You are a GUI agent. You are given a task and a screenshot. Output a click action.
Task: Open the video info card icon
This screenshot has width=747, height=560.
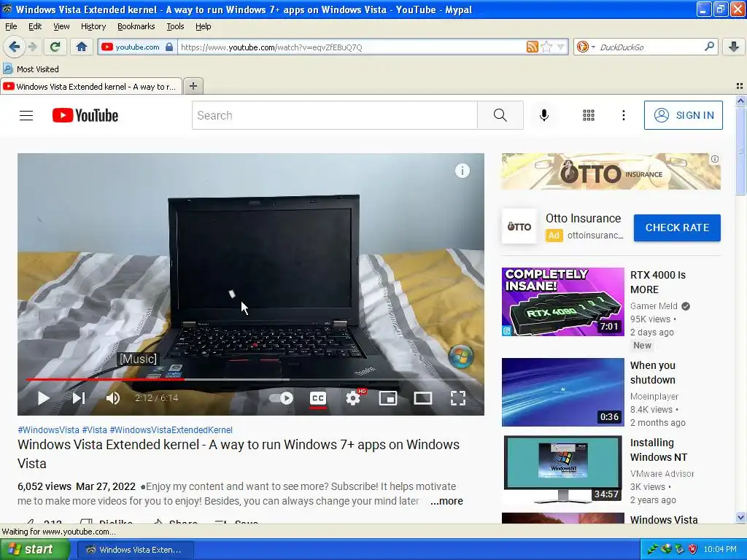[462, 171]
